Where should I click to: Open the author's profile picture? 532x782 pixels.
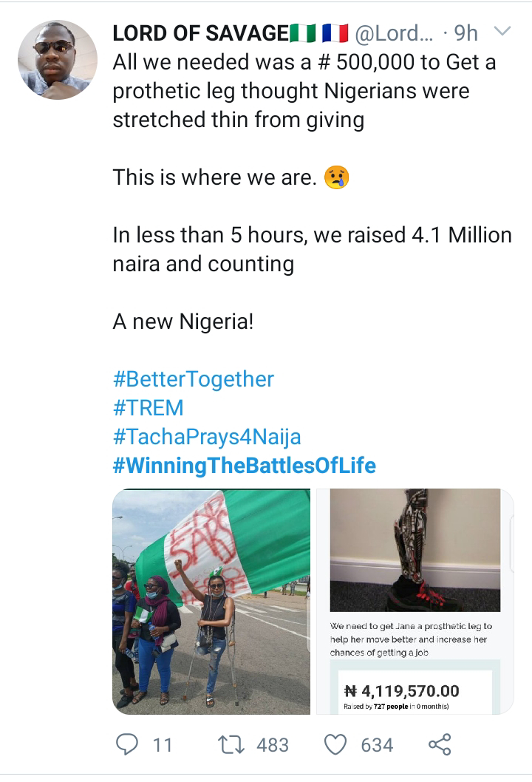click(x=58, y=59)
